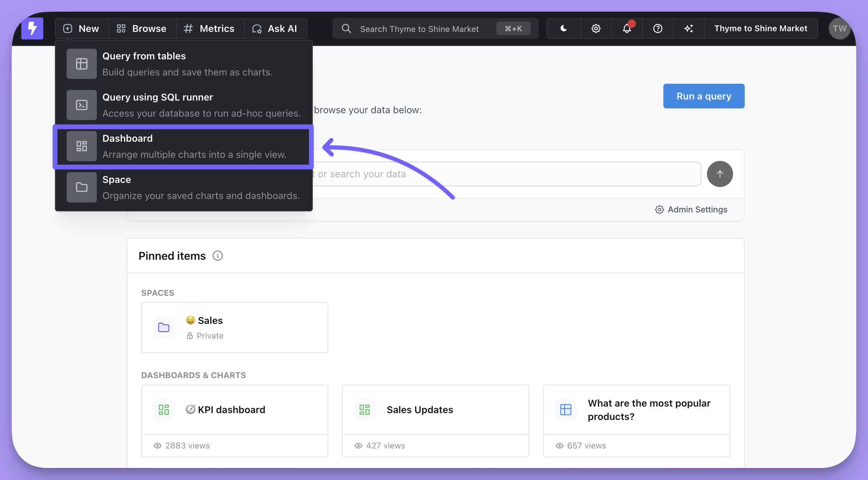Click the Run a query button
Viewport: 868px width, 480px height.
(x=704, y=96)
